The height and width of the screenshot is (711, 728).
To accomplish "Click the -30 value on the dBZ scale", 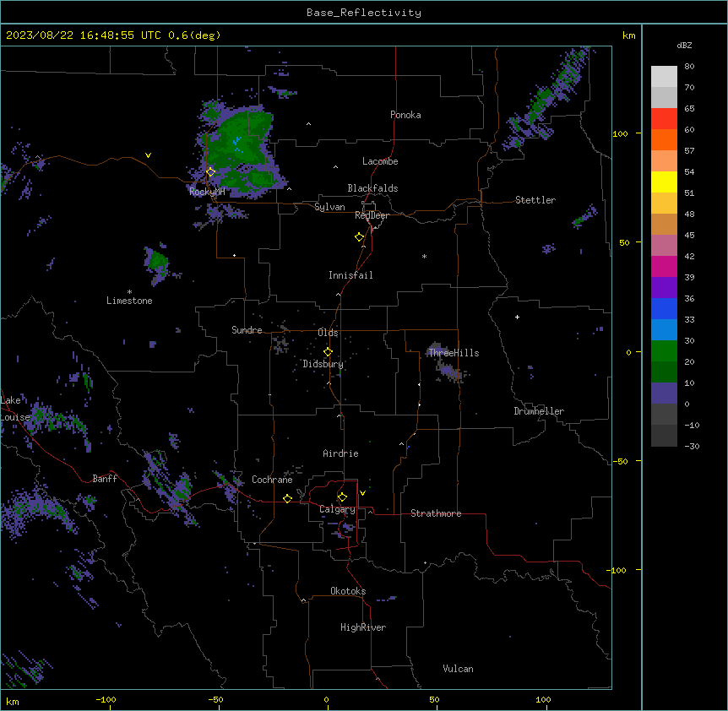I will point(692,447).
